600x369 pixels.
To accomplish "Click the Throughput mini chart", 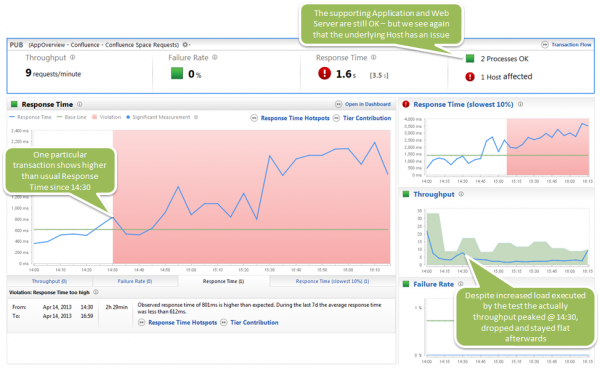I will pyautogui.click(x=507, y=237).
